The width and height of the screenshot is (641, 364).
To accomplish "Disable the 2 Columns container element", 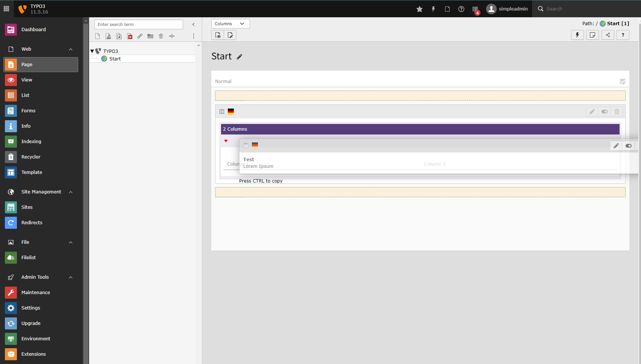I will pyautogui.click(x=605, y=112).
